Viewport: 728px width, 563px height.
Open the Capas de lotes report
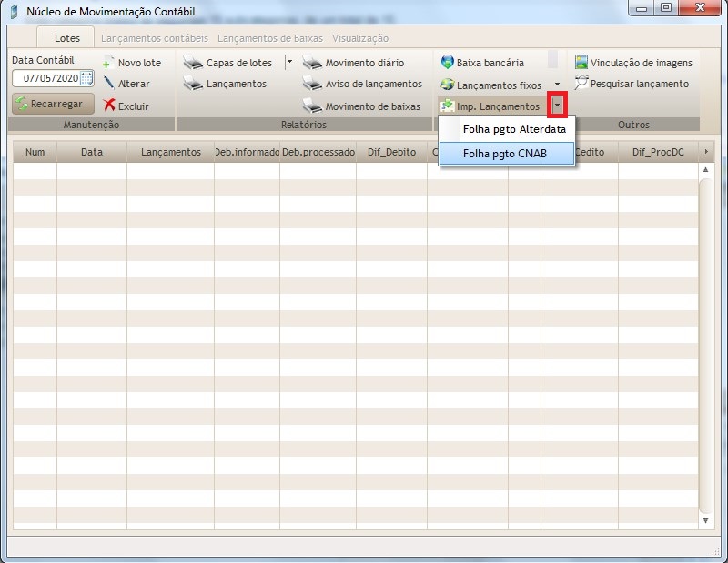coord(235,63)
